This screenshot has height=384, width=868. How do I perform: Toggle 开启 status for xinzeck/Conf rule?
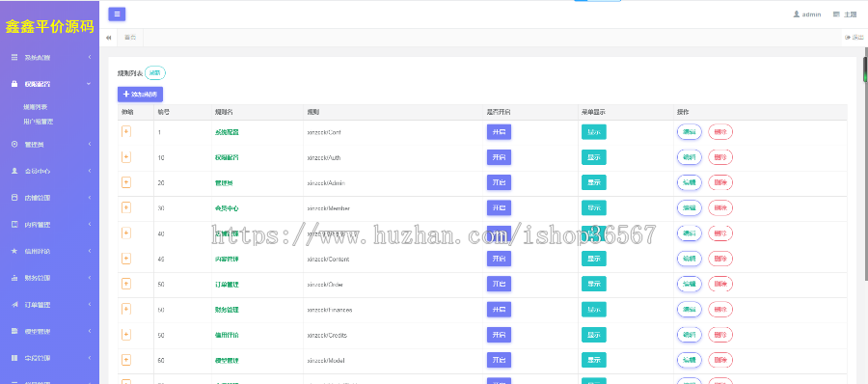(x=499, y=132)
